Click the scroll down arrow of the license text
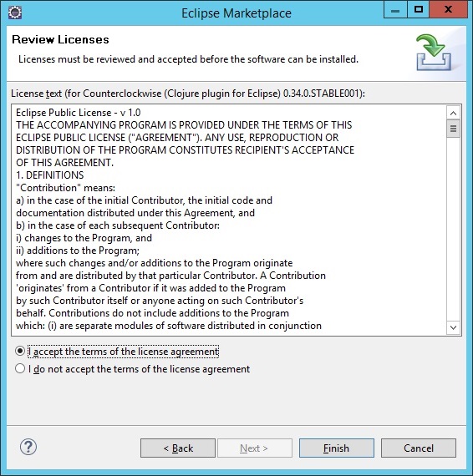The width and height of the screenshot is (473, 476). coord(453,327)
